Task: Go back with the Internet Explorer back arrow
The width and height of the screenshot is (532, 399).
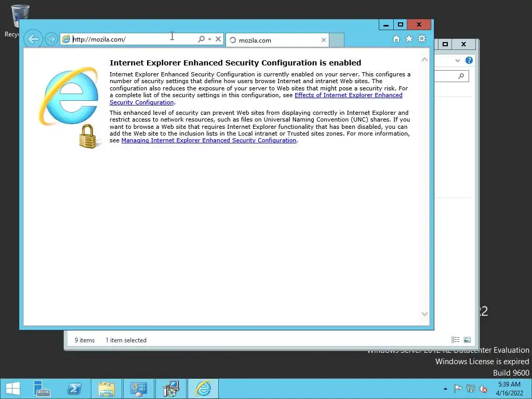Action: pos(33,39)
